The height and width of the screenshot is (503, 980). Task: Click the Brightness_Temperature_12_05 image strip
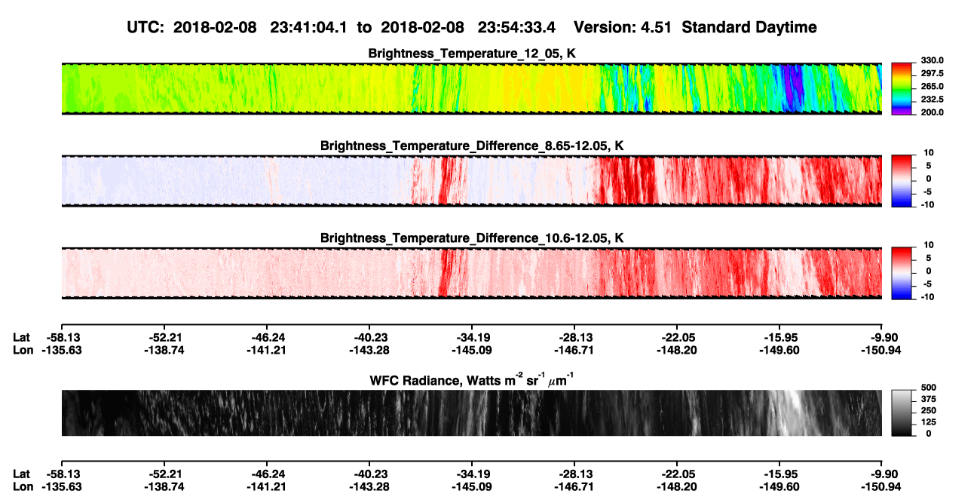pyautogui.click(x=471, y=88)
